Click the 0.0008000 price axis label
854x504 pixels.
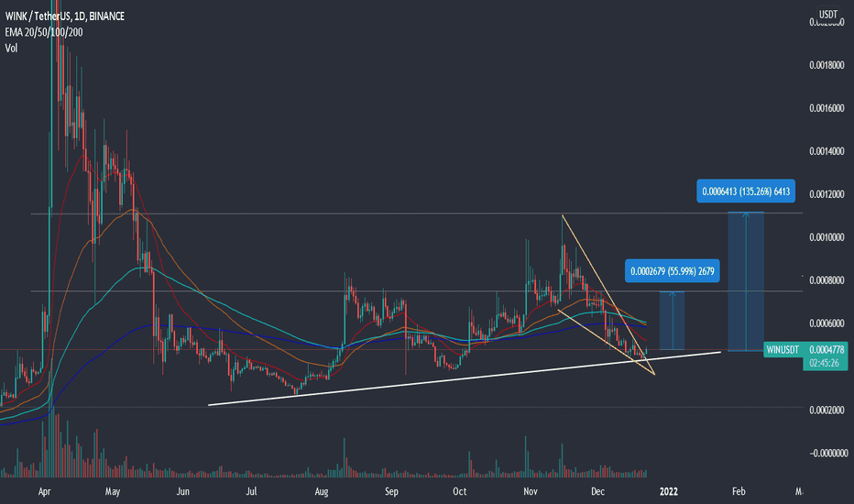coord(827,280)
